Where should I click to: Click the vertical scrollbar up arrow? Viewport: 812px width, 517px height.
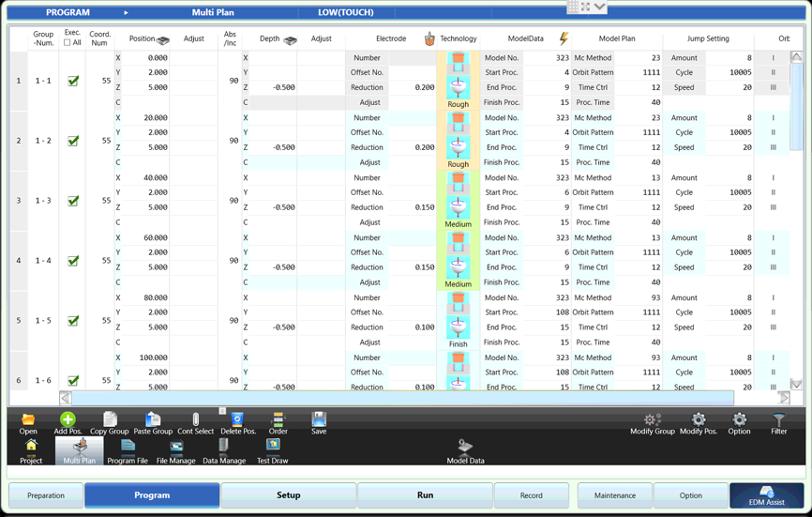click(x=796, y=56)
